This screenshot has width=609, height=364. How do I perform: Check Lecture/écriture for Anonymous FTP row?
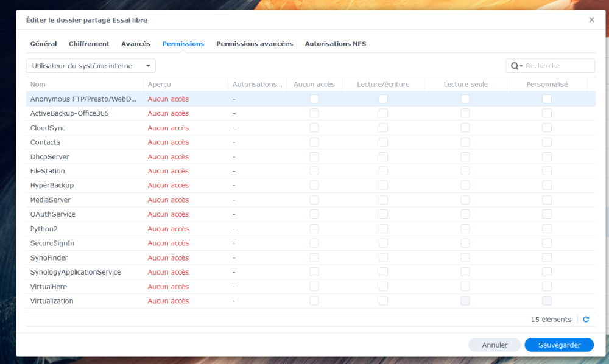pos(383,99)
